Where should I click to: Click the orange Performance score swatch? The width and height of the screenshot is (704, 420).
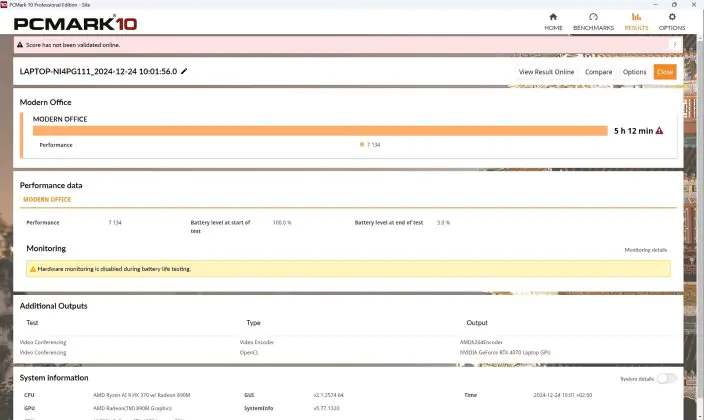(362, 145)
